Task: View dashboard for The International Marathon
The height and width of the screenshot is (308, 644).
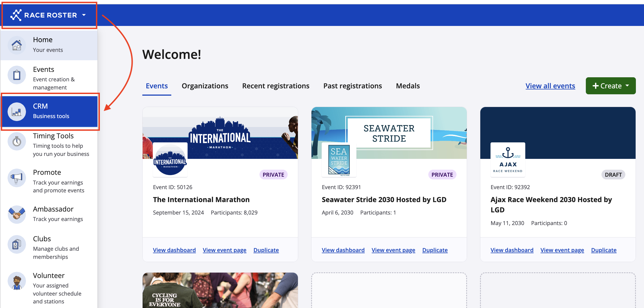Action: point(174,250)
